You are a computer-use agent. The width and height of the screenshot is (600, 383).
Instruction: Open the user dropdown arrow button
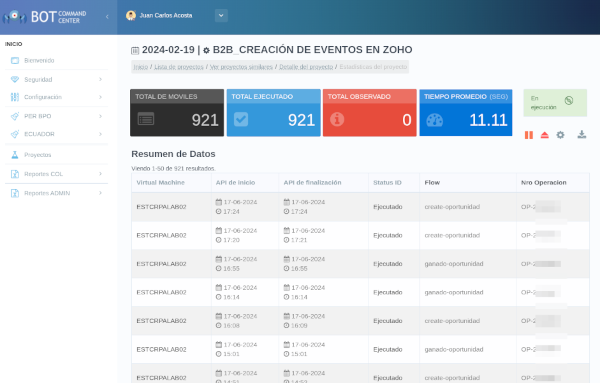point(221,16)
